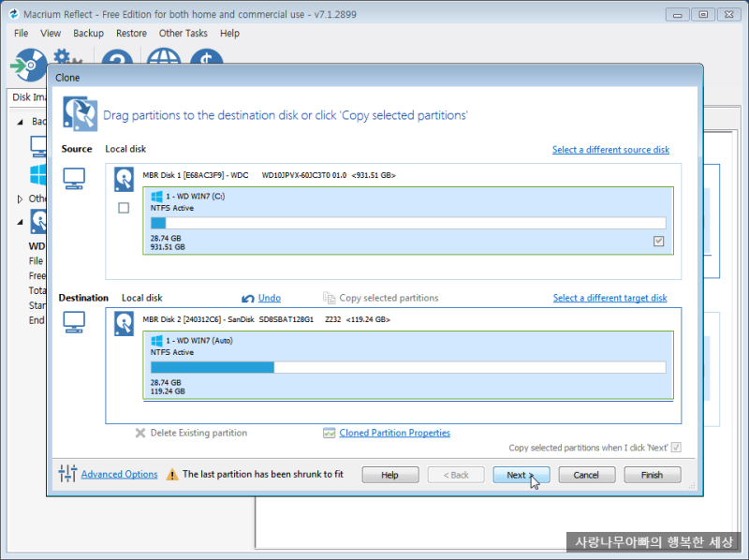Expand the Other tree item in sidebar
749x560 pixels.
(18, 199)
